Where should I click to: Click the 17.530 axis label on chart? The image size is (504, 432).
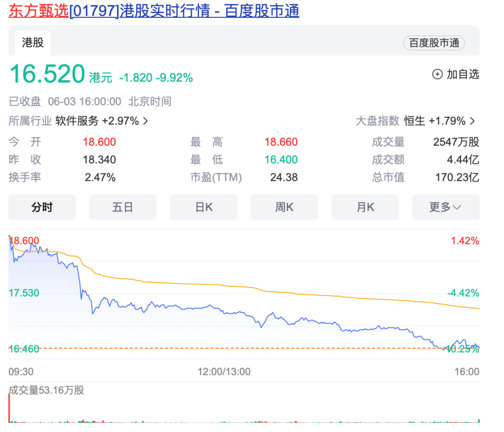click(24, 293)
